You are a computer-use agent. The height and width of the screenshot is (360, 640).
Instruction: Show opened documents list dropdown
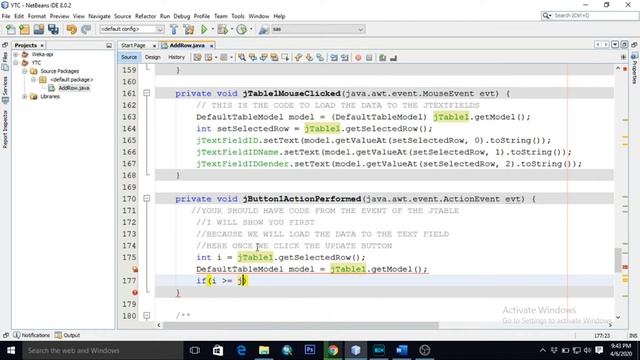615,45
